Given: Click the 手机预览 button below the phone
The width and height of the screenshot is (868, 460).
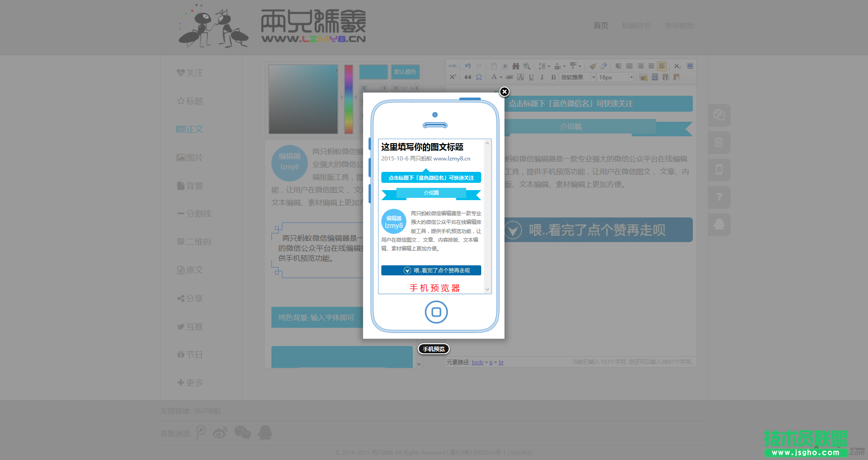Looking at the screenshot, I should tap(433, 349).
